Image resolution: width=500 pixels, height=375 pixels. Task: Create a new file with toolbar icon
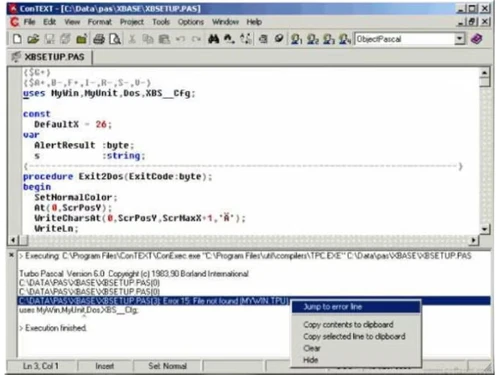click(17, 39)
